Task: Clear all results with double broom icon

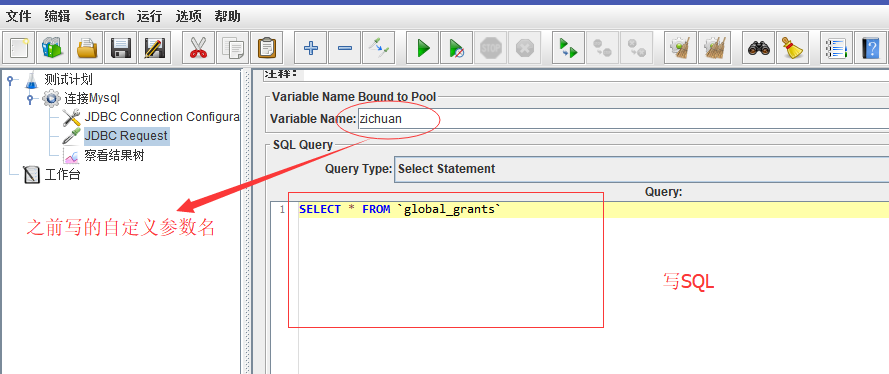Action: tap(714, 48)
